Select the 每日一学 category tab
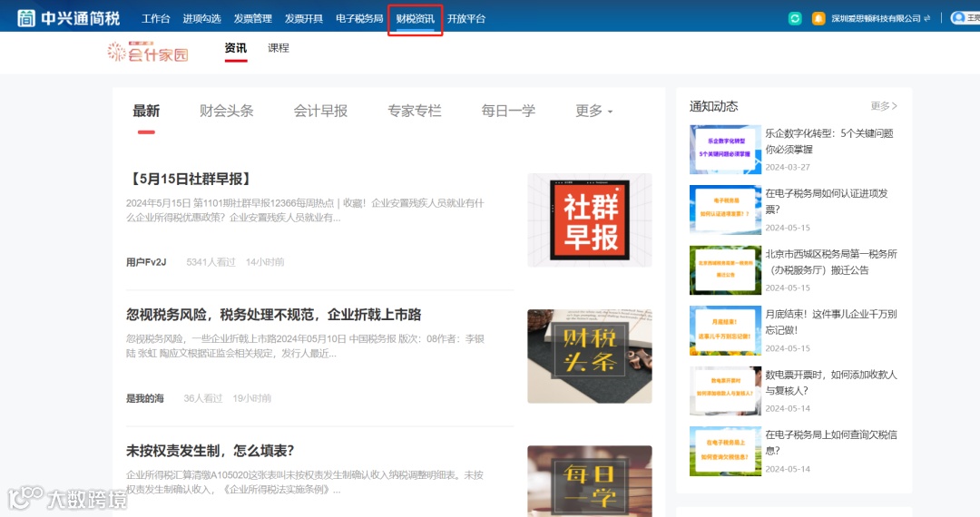 pos(508,112)
